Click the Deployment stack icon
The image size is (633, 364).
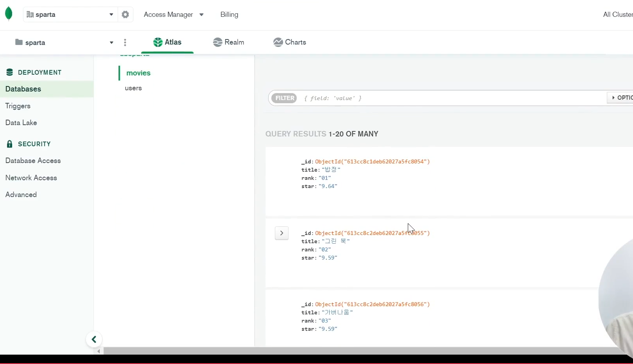[x=10, y=72]
